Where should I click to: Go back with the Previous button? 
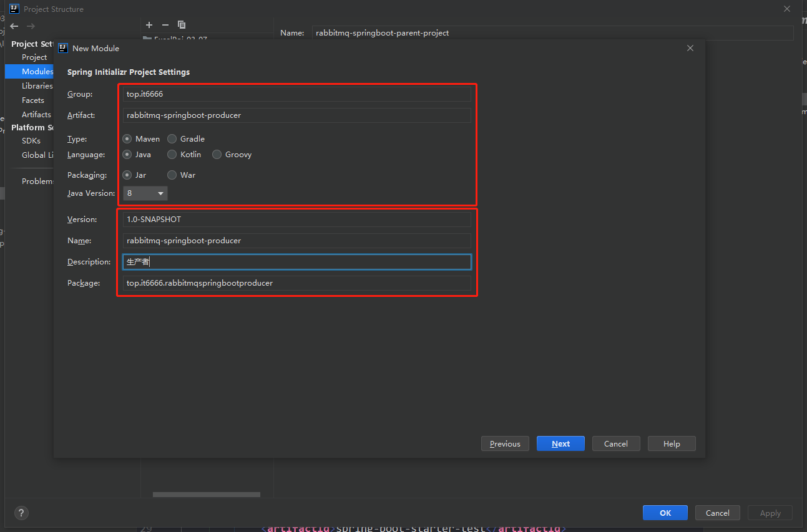505,444
